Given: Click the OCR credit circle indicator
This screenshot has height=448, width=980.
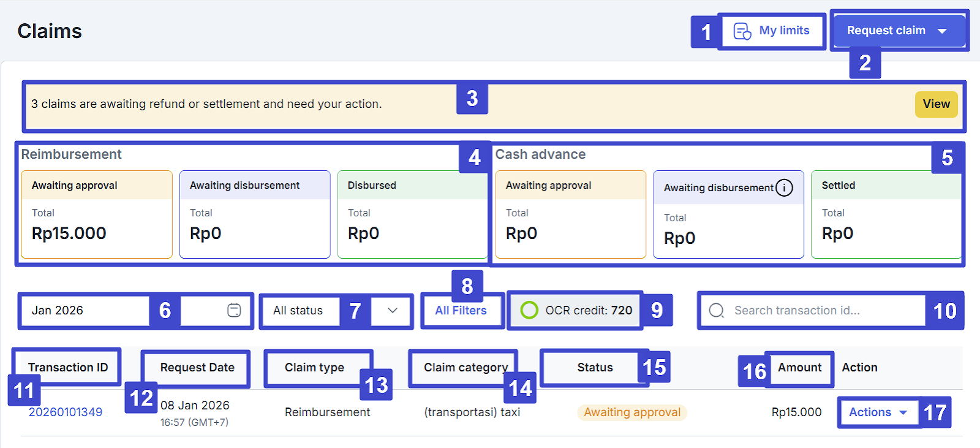Looking at the screenshot, I should [529, 311].
